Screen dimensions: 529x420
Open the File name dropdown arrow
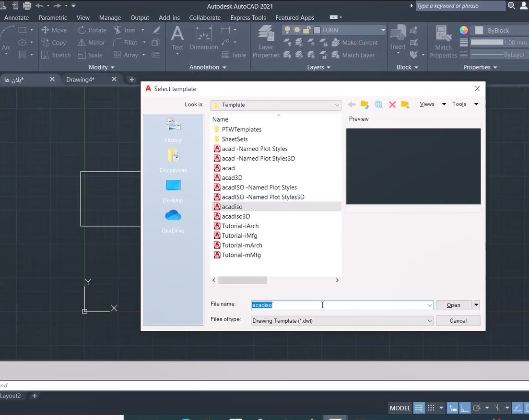tap(429, 305)
